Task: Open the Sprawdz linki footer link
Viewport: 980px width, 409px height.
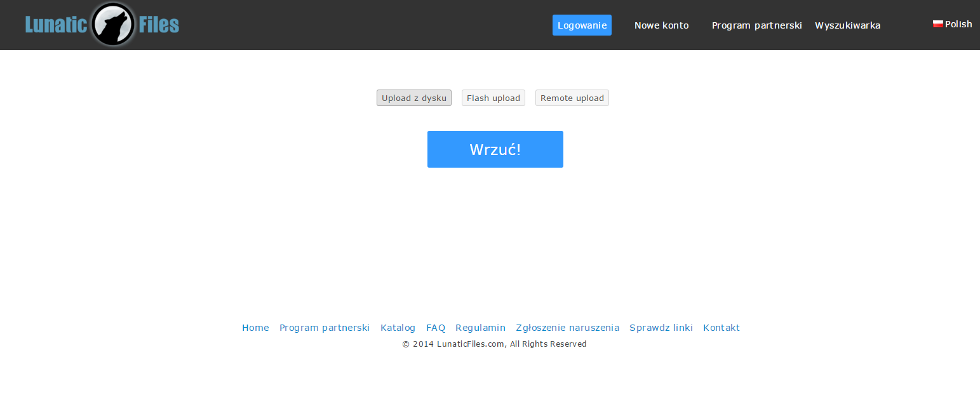Action: coord(661,328)
